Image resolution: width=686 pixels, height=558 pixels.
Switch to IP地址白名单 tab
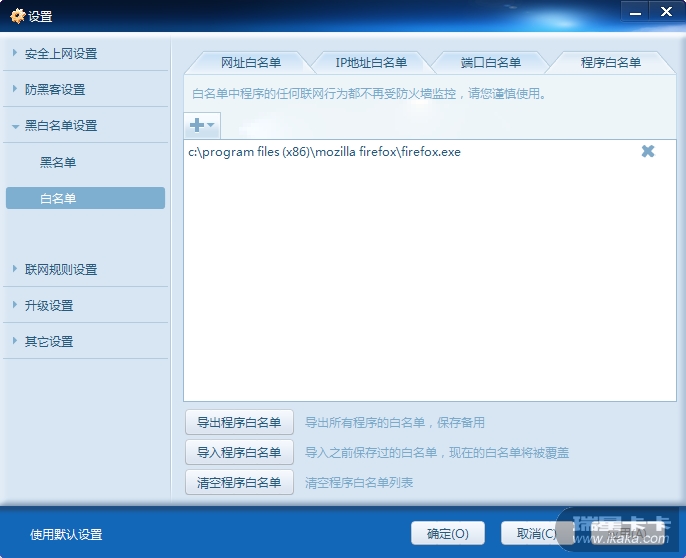[x=371, y=63]
